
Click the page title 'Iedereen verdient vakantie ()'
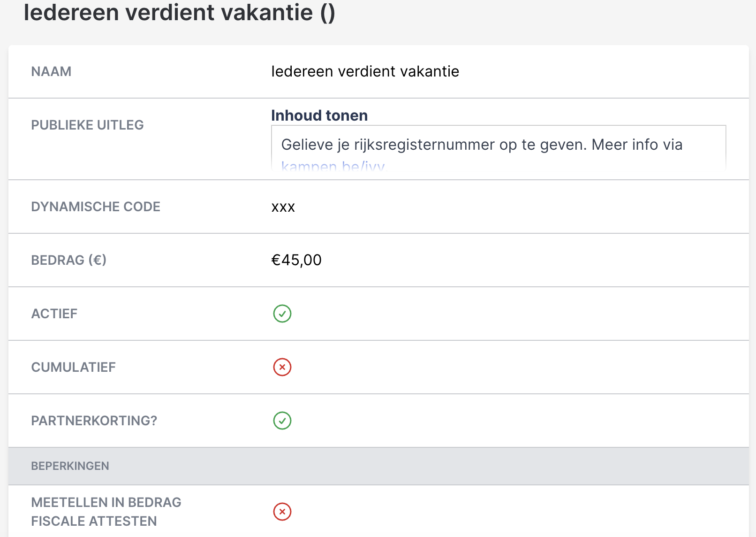click(179, 13)
